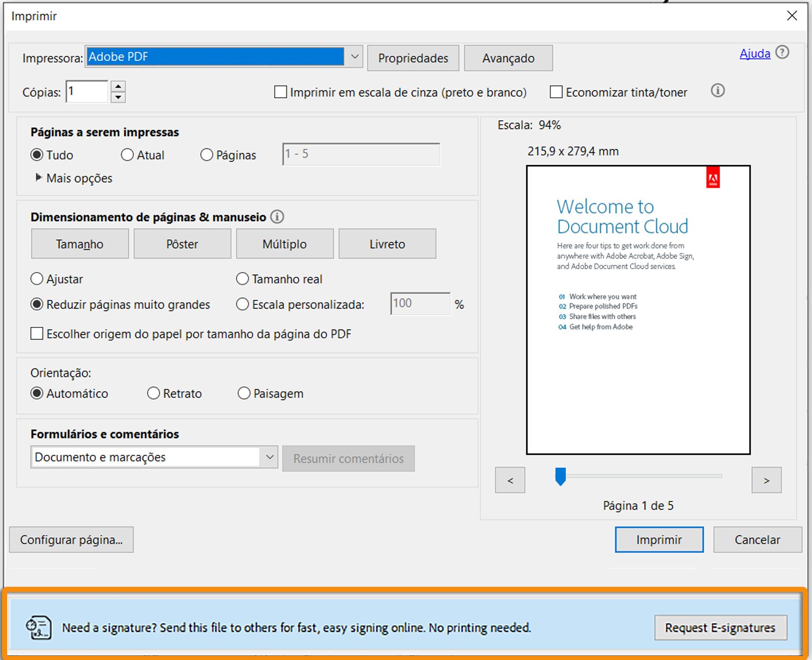812x660 pixels.
Task: Click the ink/toner saving info icon
Action: click(x=718, y=91)
